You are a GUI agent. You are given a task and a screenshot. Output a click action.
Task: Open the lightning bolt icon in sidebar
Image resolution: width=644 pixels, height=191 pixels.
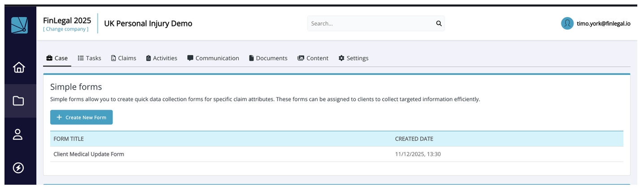click(x=18, y=168)
